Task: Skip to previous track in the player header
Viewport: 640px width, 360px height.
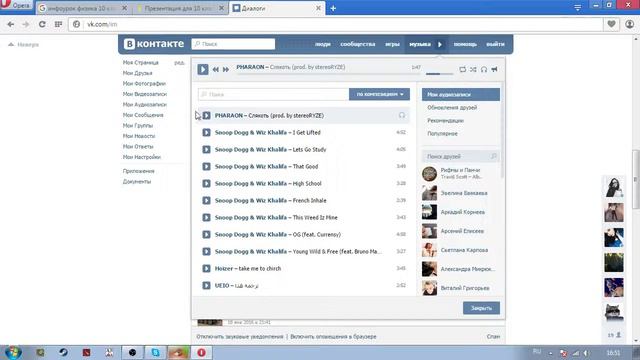Action: tap(216, 70)
